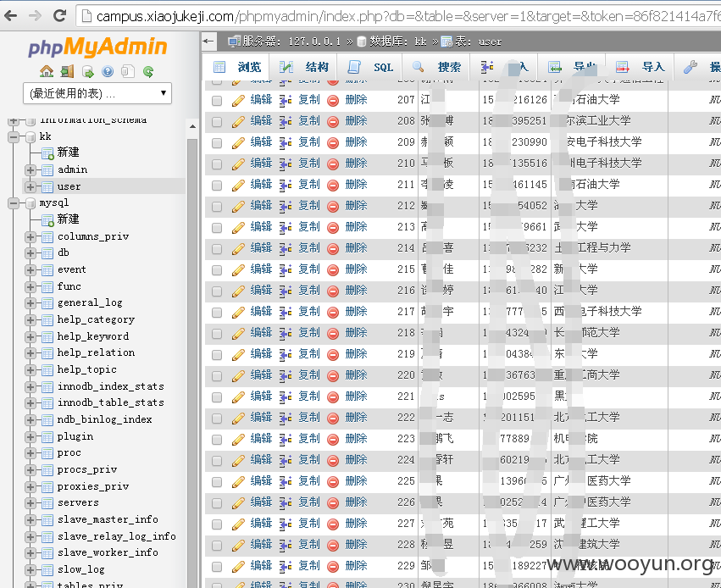Click copy icon in row 208
721x588 pixels.
coord(286,121)
